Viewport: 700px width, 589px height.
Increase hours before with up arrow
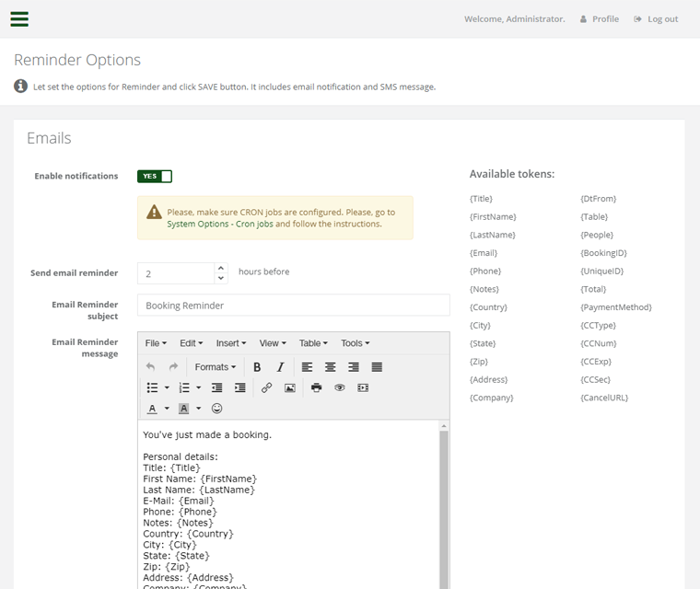coord(220,268)
